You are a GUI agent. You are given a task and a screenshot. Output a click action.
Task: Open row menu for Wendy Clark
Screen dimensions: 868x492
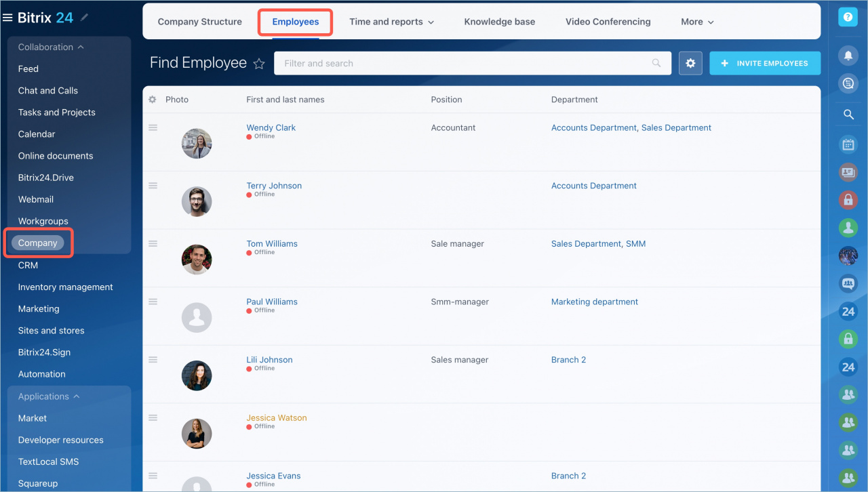point(153,127)
